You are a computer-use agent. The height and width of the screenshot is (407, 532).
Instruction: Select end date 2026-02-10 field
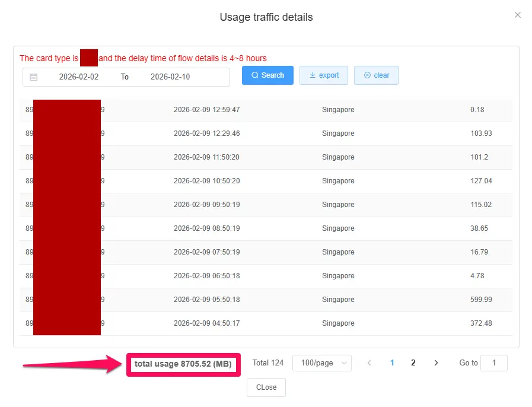(x=170, y=77)
